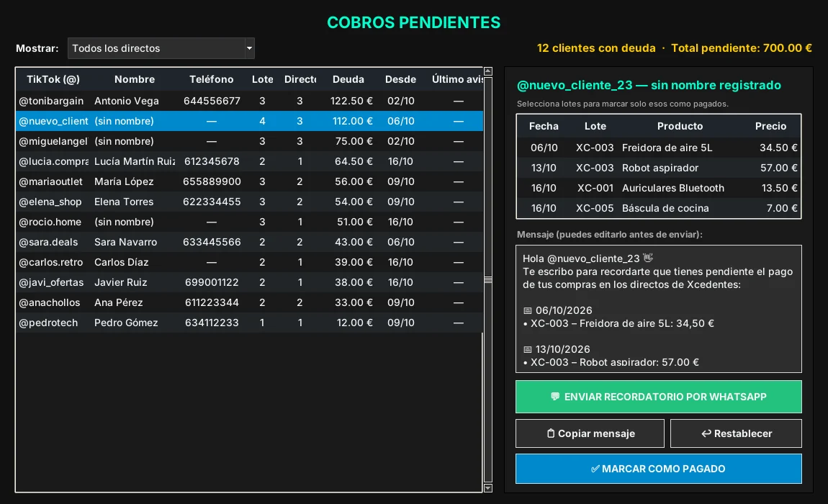Click Precio header in lots table

(x=770, y=126)
